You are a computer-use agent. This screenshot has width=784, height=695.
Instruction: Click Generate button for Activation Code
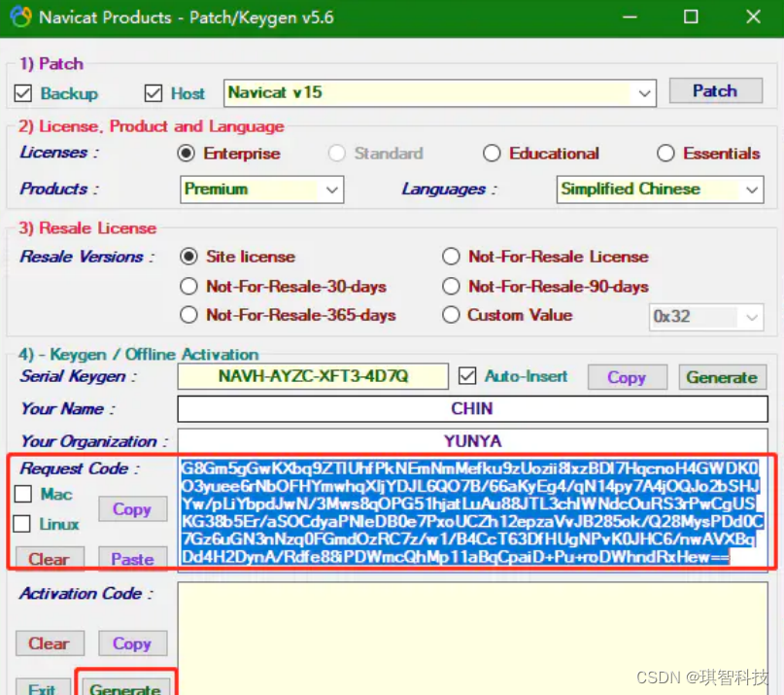[126, 687]
